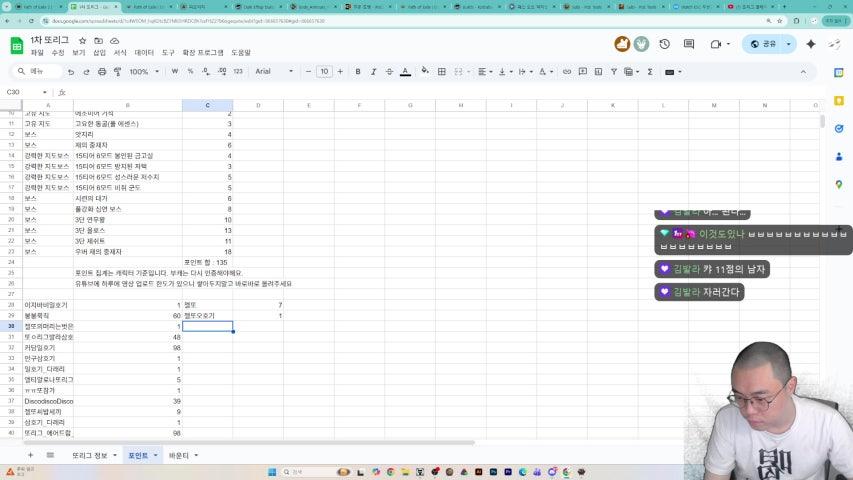Open the 데이터 menu
This screenshot has height=480, width=853.
(144, 53)
